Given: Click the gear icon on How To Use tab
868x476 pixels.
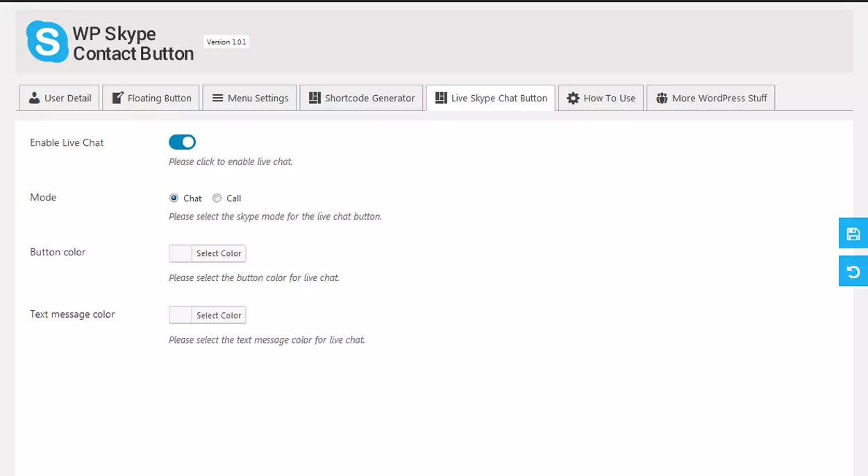Looking at the screenshot, I should [x=573, y=98].
